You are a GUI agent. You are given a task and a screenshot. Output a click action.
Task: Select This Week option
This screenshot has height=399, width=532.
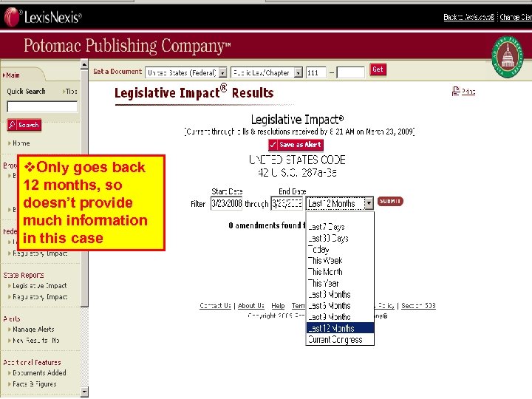coord(340,261)
